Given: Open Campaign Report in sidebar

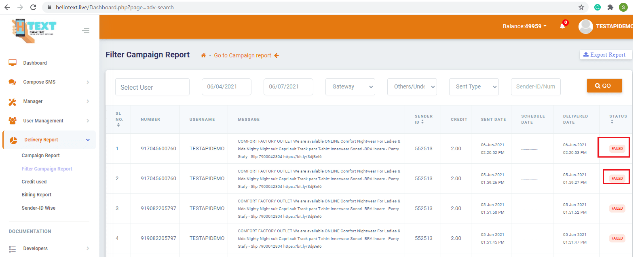Looking at the screenshot, I should tap(40, 156).
